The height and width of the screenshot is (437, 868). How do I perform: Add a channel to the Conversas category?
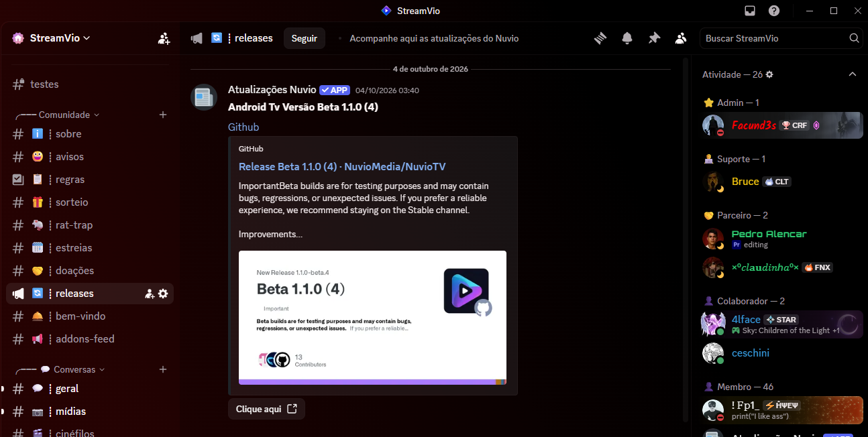click(x=162, y=369)
